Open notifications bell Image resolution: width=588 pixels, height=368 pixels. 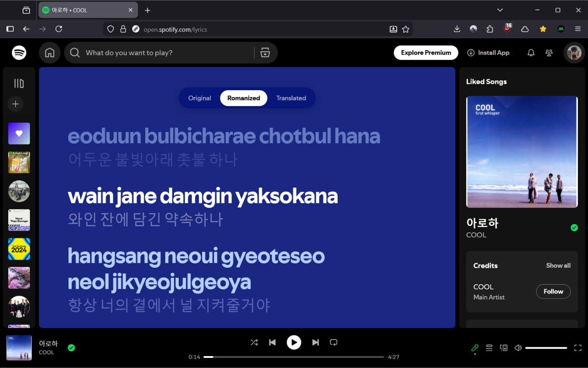tap(531, 53)
